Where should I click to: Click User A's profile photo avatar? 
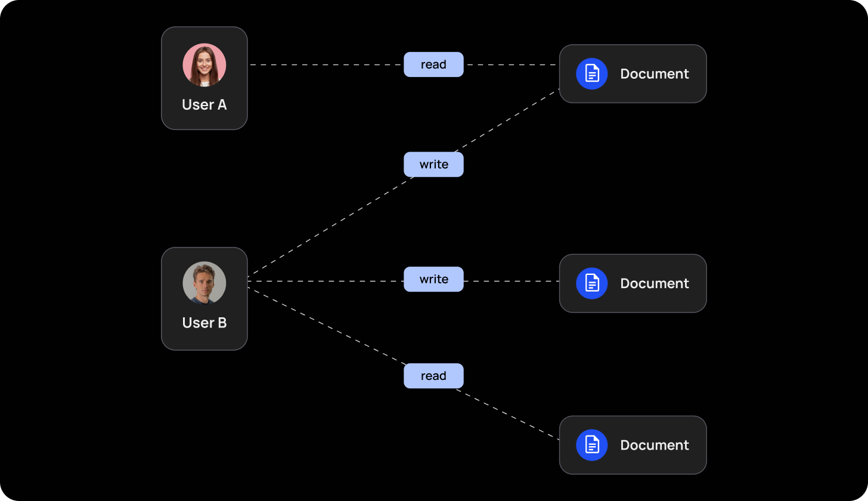(x=204, y=65)
